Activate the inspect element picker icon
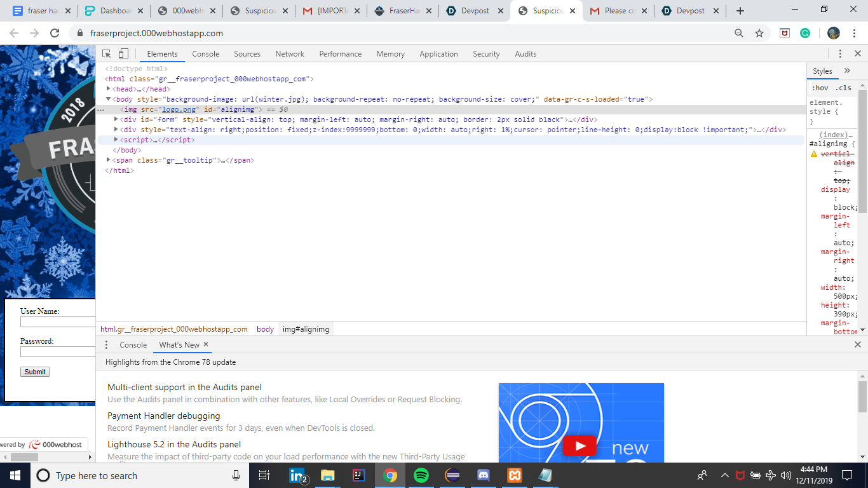 107,54
